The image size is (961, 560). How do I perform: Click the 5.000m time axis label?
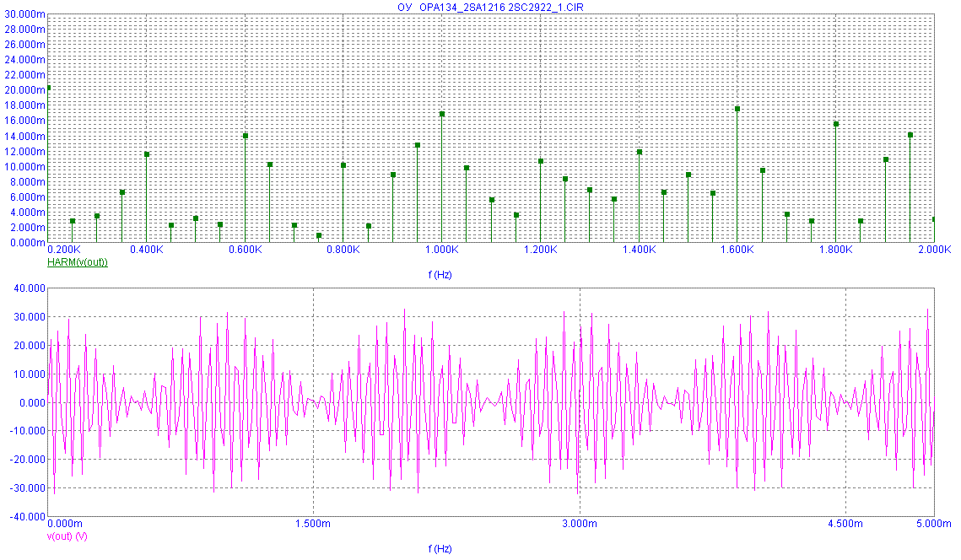(x=934, y=523)
